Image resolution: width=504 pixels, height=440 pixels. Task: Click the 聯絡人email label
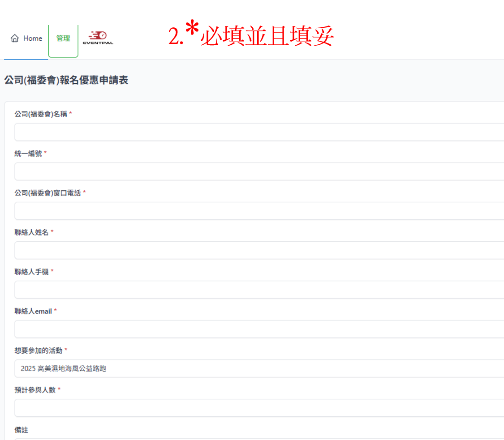point(33,311)
